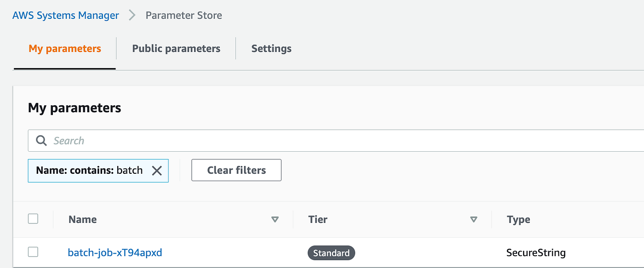Click the Name column header
Screen dimensions: 644x268
83,220
